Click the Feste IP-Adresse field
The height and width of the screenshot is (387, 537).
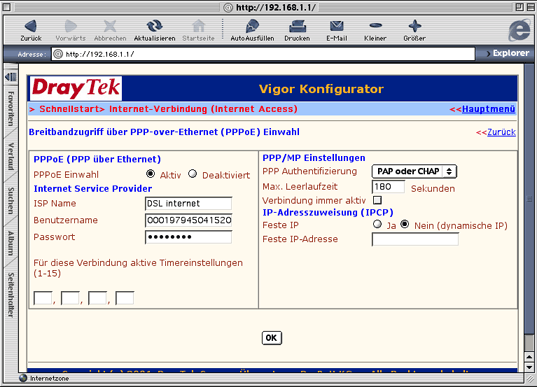tap(415, 239)
